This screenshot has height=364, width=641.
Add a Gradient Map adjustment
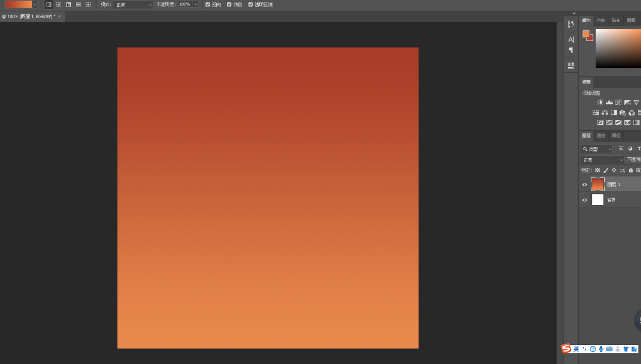[x=636, y=122]
